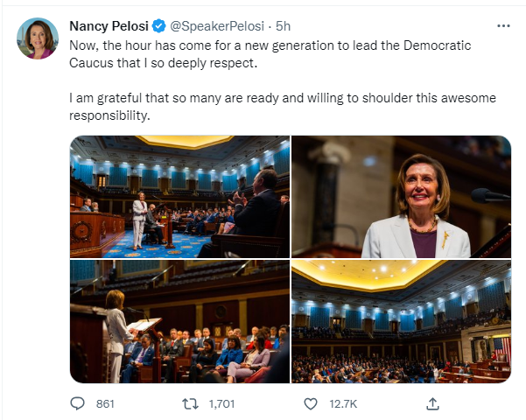This screenshot has width=526, height=420.
Task: Open Nancy Pelosi's profile avatar
Action: (37, 38)
